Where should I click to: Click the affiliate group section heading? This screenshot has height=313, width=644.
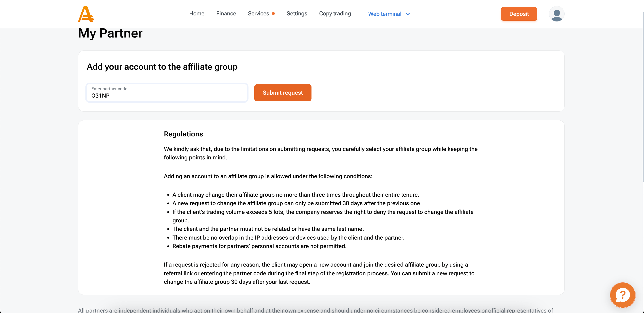tap(162, 67)
